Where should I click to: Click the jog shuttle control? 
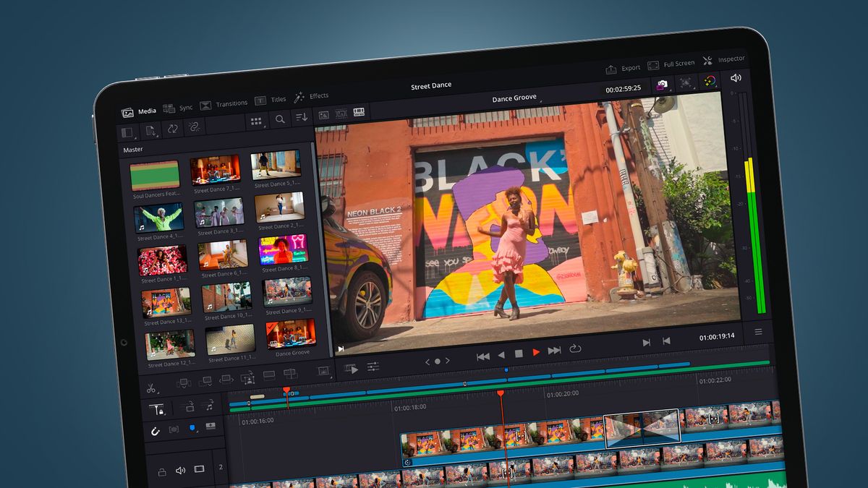[x=438, y=361]
